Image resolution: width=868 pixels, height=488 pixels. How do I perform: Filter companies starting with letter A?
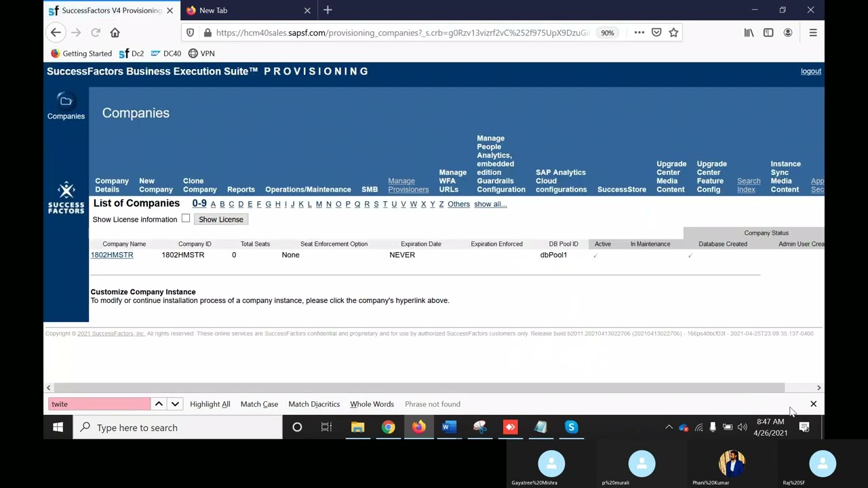point(213,204)
